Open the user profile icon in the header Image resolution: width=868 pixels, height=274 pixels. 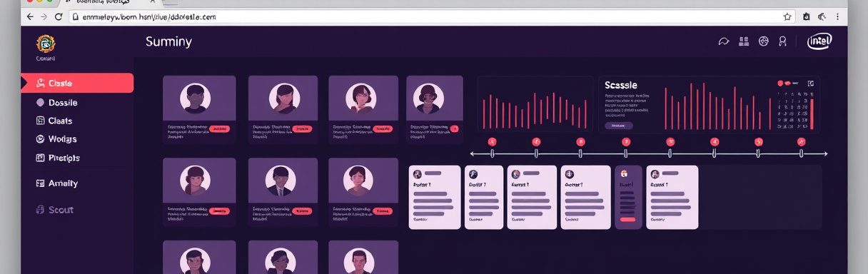(x=783, y=41)
